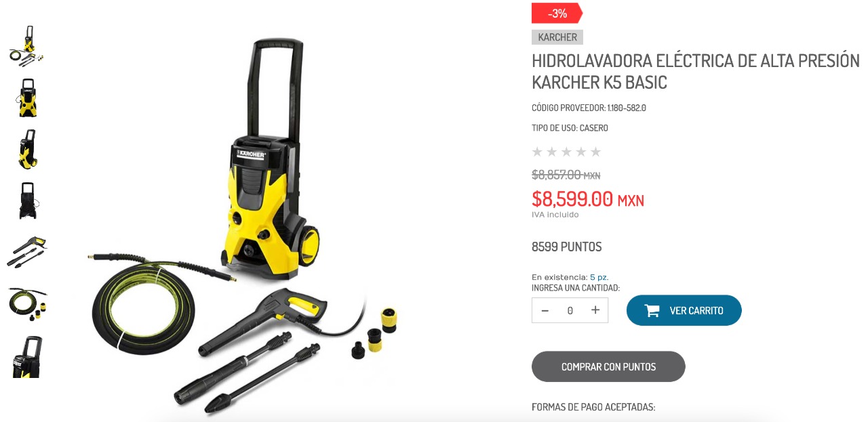Click the 5 pz. stock availability link
This screenshot has height=422, width=868.
point(598,277)
